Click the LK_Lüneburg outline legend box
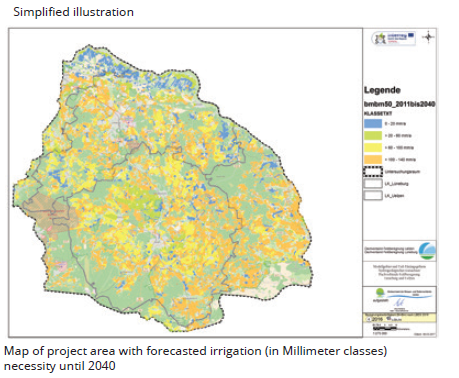 [x=373, y=184]
